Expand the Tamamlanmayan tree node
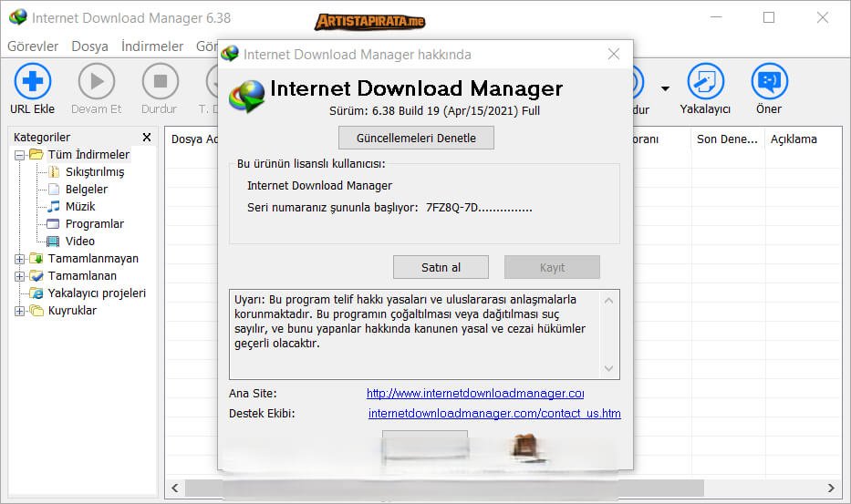851x504 pixels. pyautogui.click(x=19, y=260)
